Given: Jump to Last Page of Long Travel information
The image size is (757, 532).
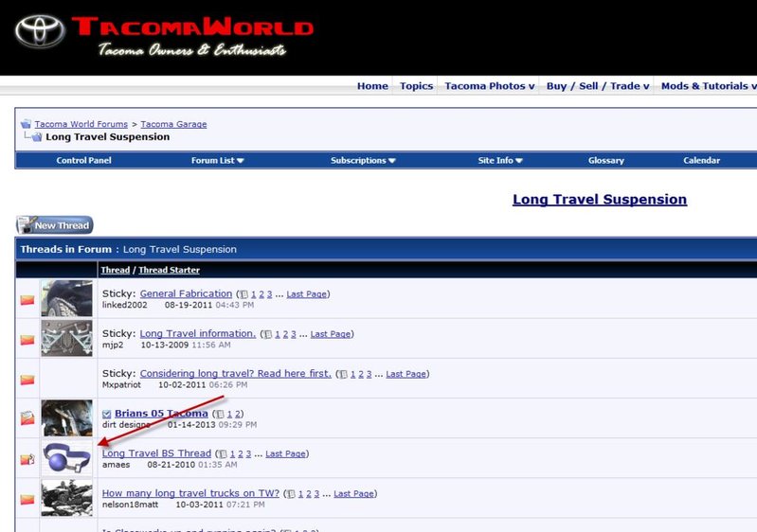Looking at the screenshot, I should click(x=331, y=334).
